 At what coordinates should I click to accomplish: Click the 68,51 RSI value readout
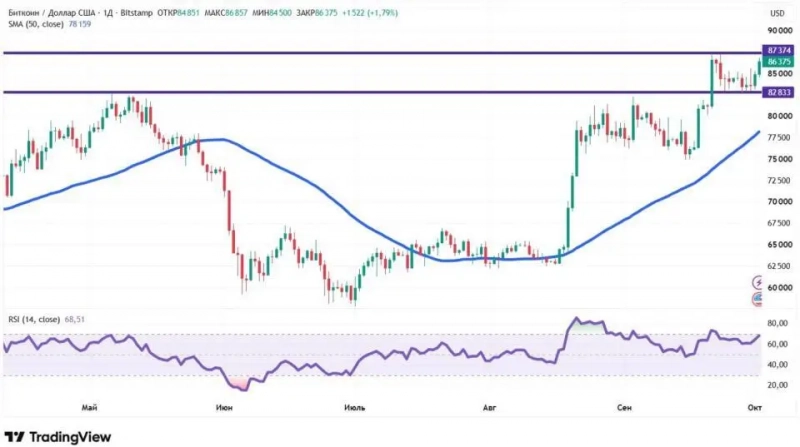tap(74, 319)
